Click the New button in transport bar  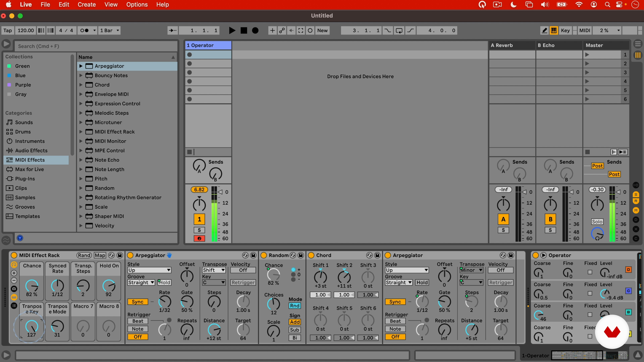[x=323, y=31]
